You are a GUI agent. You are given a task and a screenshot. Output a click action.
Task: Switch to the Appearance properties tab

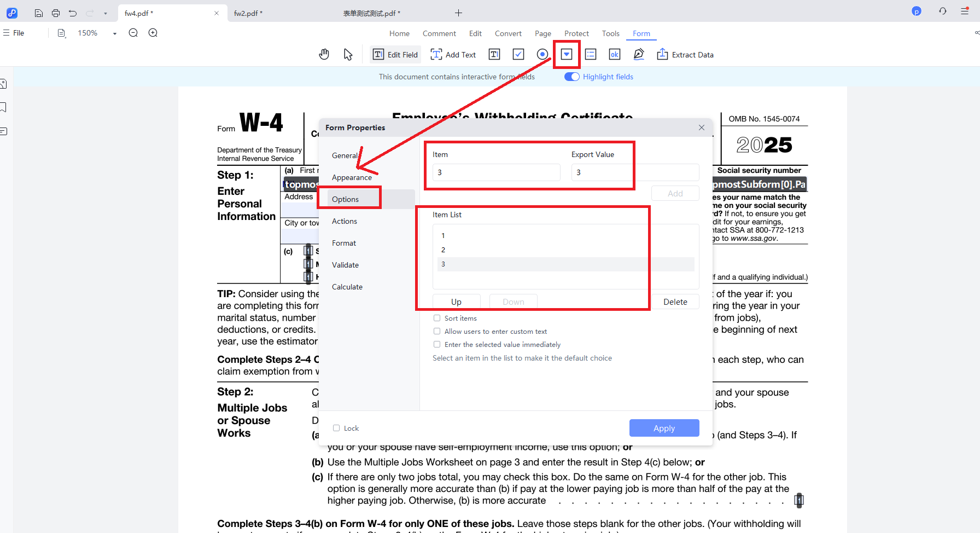(352, 177)
